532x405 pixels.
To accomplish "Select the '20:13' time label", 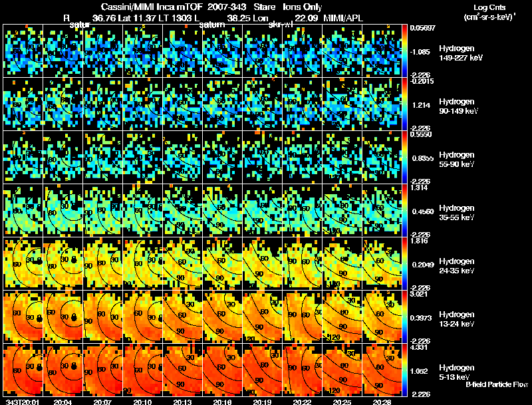I will (x=182, y=402).
